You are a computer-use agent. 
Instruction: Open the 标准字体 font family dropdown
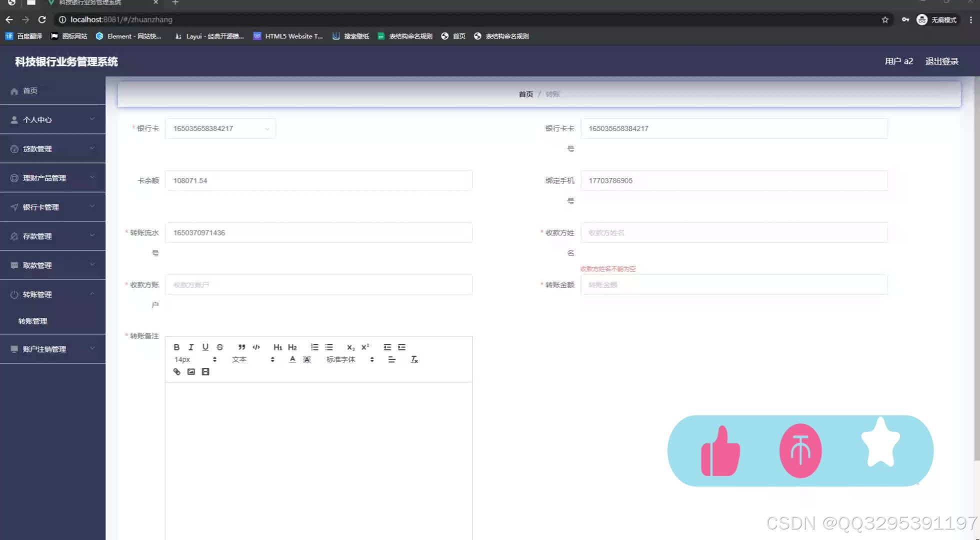click(x=350, y=359)
